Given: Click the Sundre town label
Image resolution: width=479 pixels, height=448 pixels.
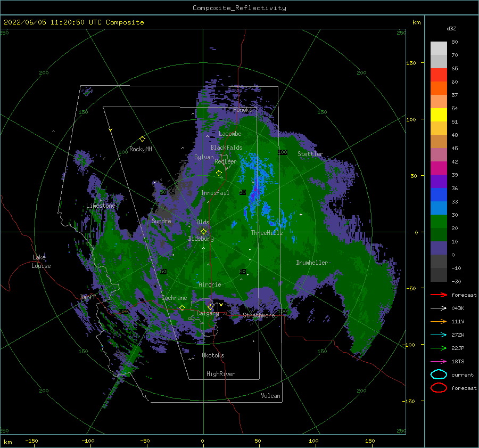Looking at the screenshot, I should click(x=161, y=221).
